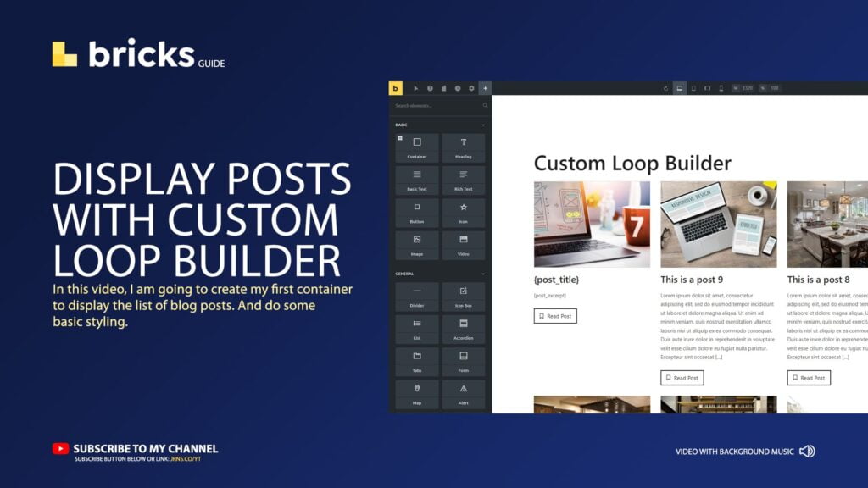Click the "SUBSCRIBE TO MY CHANNEL" text
The height and width of the screenshot is (488, 868).
coord(146,449)
